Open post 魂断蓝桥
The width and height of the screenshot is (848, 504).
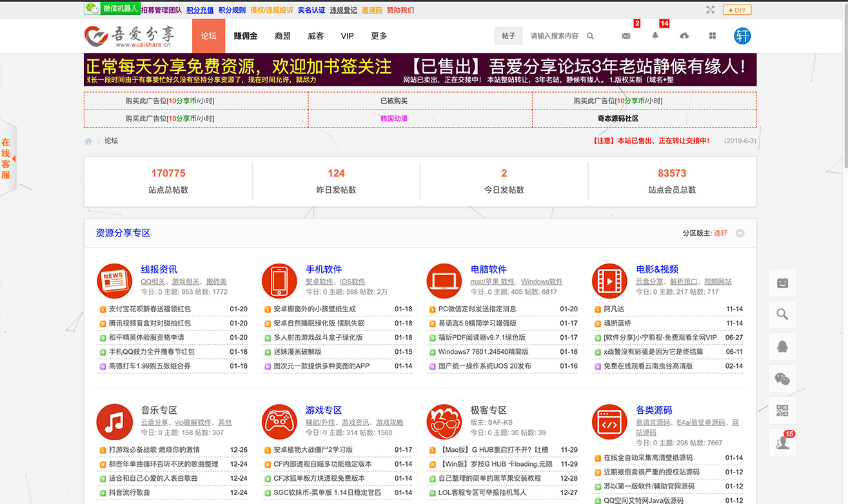[x=617, y=324]
